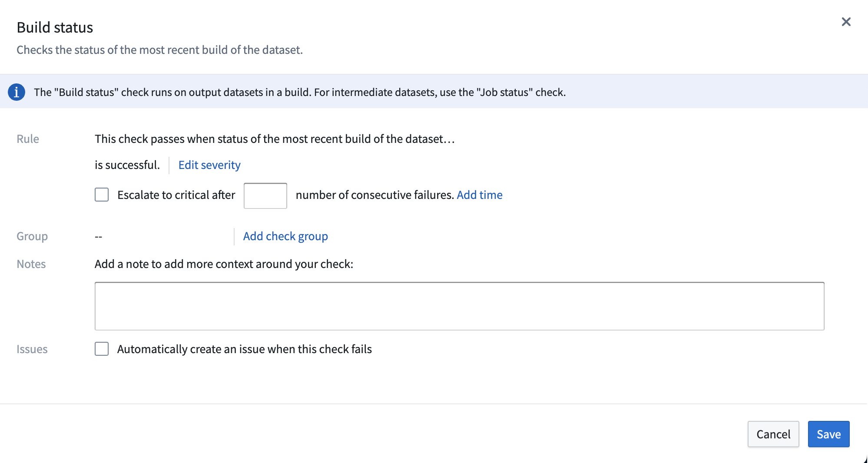Open Edit severity next to is successful
Image resolution: width=868 pixels, height=463 pixels.
(x=209, y=165)
